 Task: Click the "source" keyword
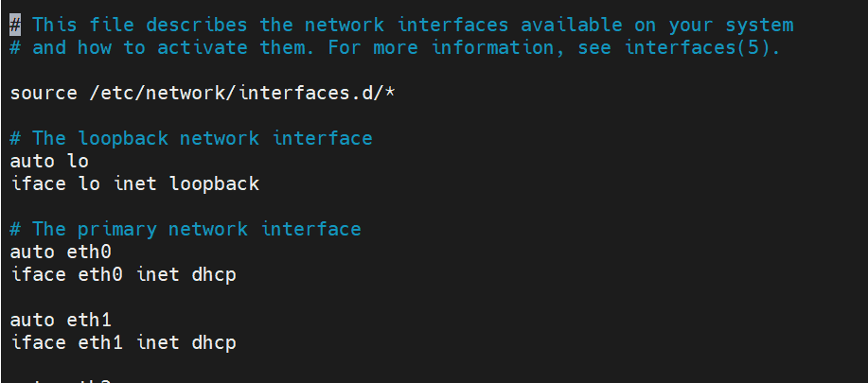44,93
